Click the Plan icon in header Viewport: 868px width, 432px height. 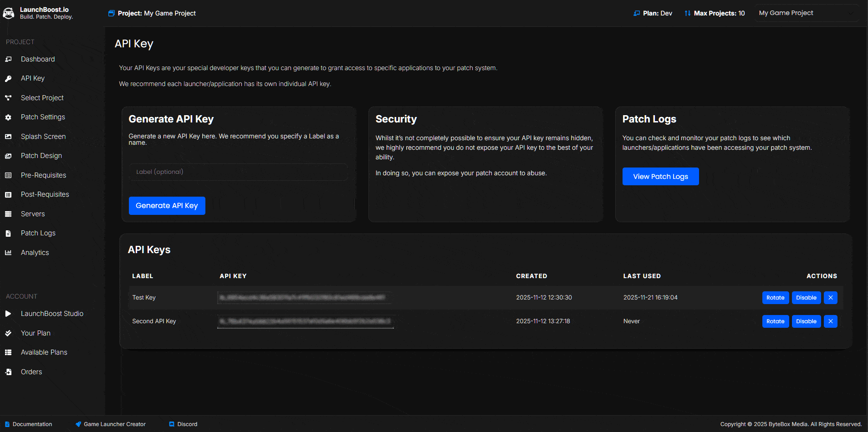pyautogui.click(x=637, y=13)
